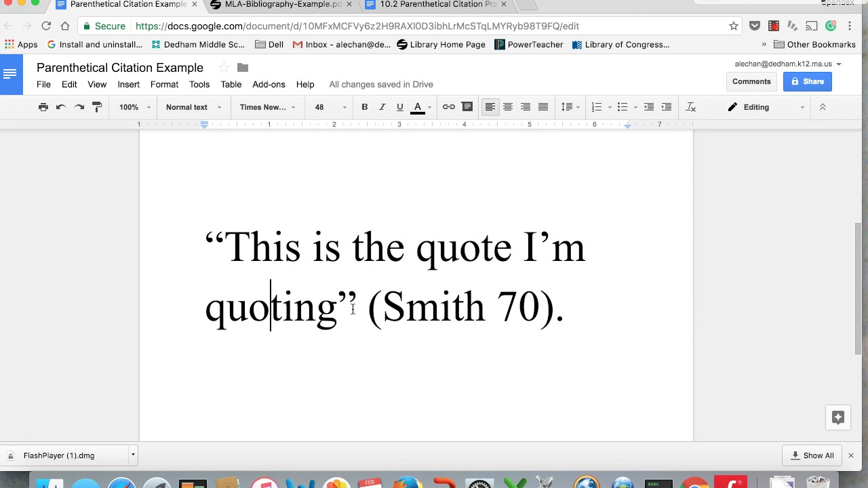The height and width of the screenshot is (488, 868).
Task: Open the Comments button
Action: pos(751,81)
